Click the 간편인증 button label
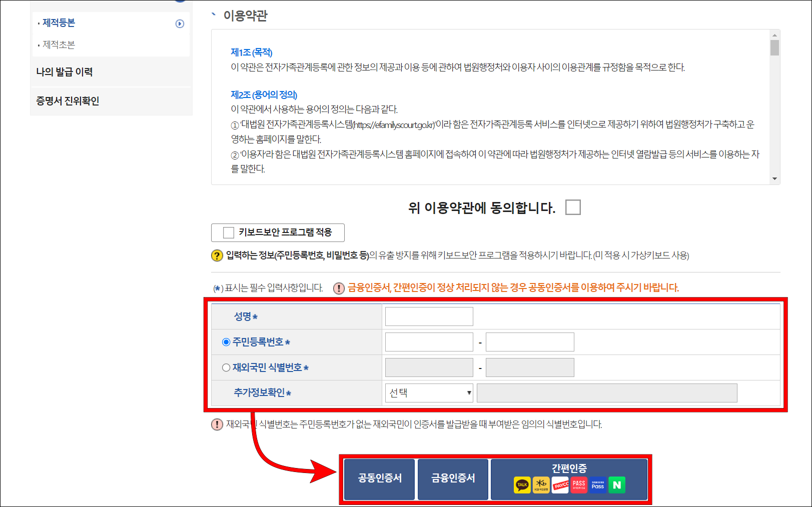This screenshot has height=507, width=812. 569,468
